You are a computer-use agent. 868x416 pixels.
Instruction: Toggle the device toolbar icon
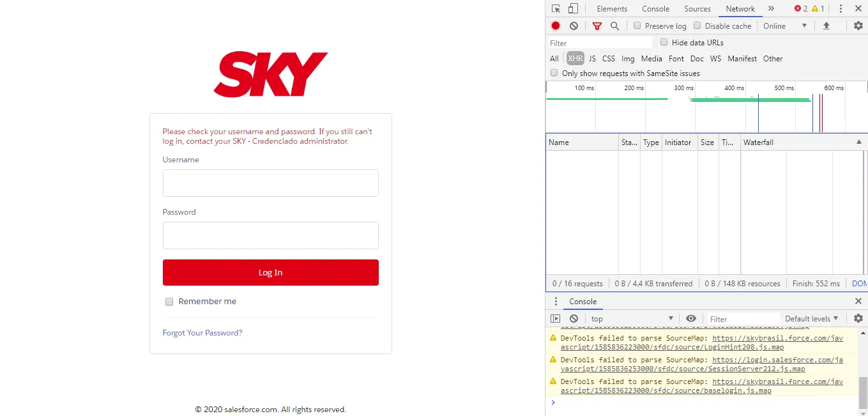coord(573,9)
